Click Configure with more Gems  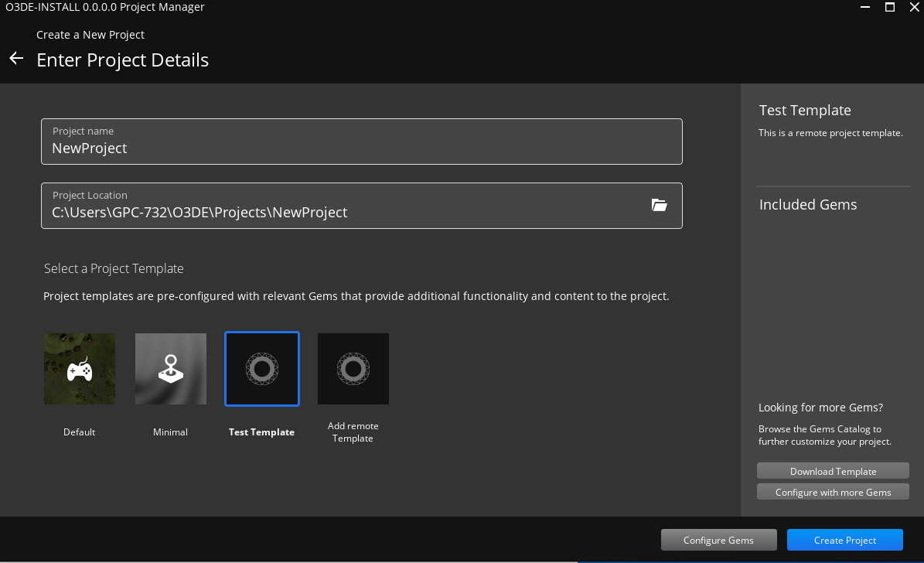pos(833,492)
